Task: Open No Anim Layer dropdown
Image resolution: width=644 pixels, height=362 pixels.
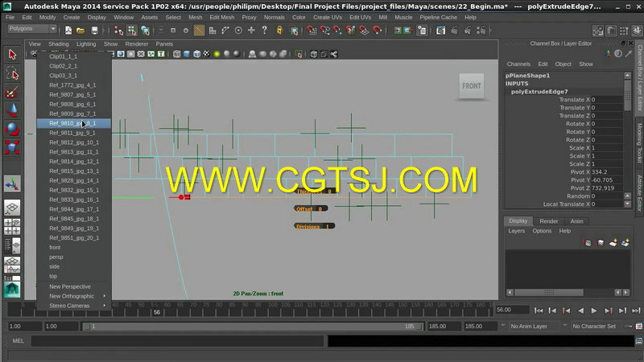Action: point(533,327)
